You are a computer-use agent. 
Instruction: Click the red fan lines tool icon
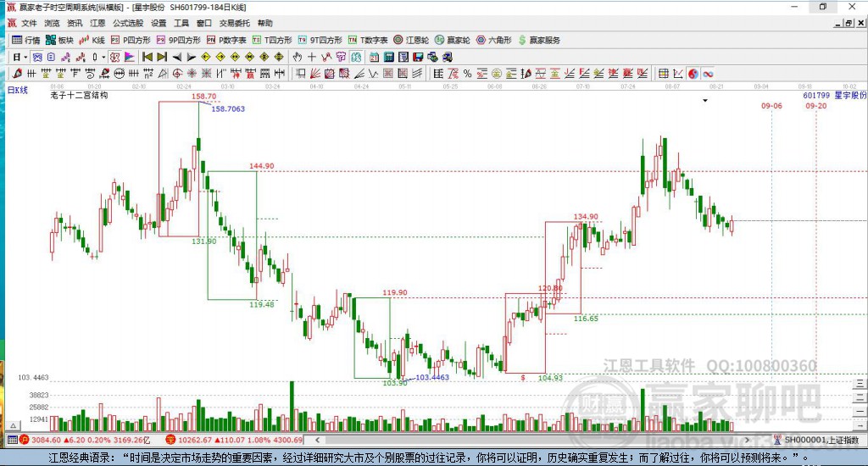tap(315, 74)
